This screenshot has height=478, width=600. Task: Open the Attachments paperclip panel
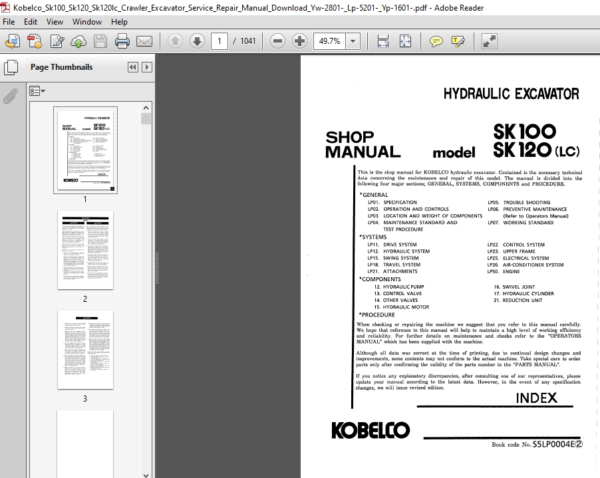[11, 97]
